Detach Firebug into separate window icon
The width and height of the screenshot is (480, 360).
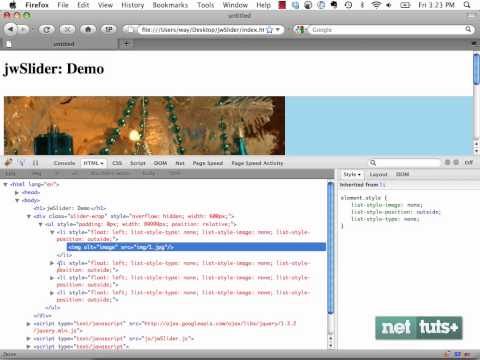click(x=456, y=162)
